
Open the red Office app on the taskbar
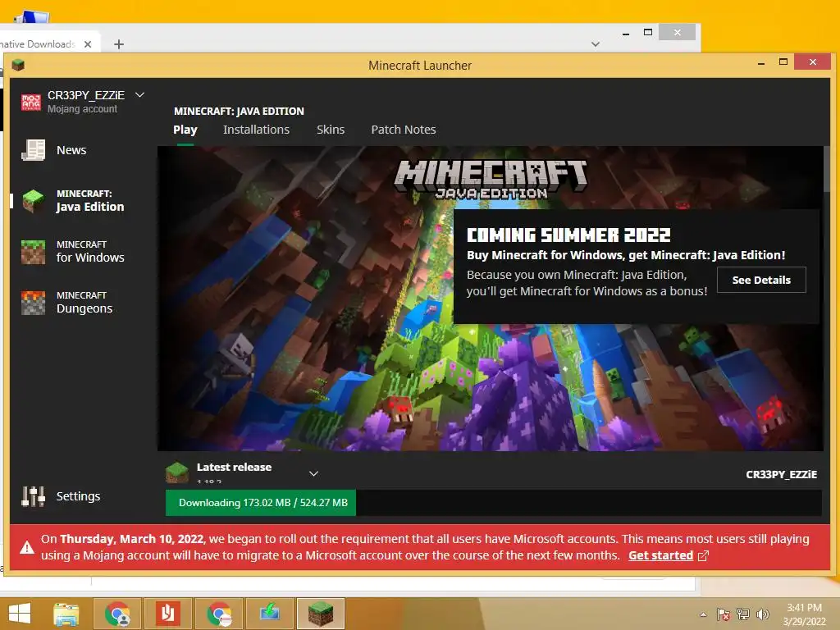167,614
